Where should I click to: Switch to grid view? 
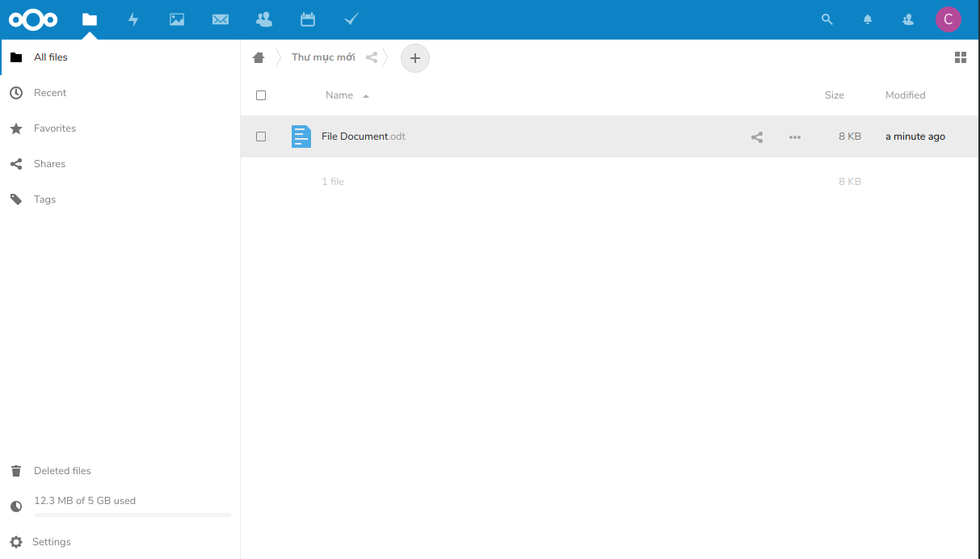[x=961, y=57]
